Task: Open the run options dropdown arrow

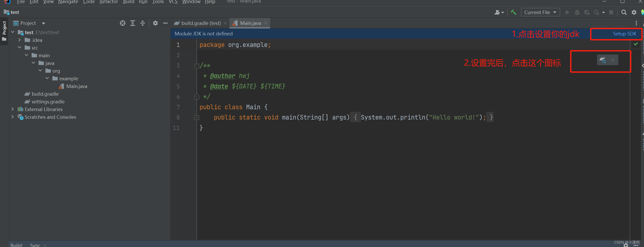Action: (604, 12)
